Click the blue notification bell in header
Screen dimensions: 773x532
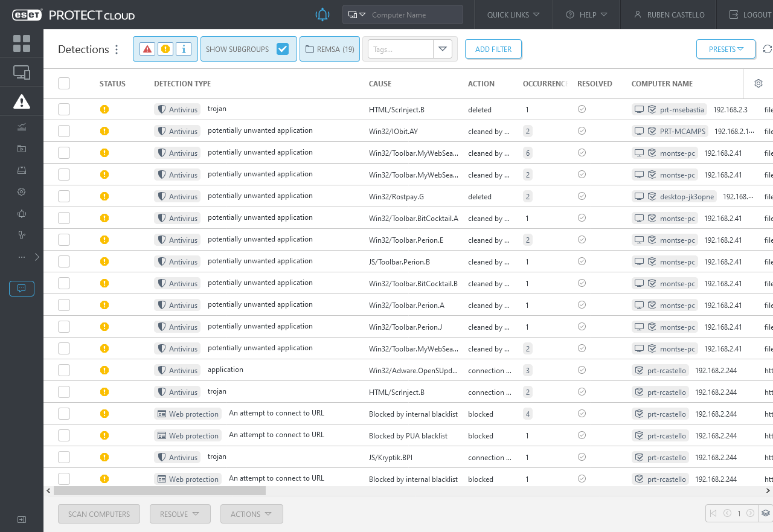323,15
